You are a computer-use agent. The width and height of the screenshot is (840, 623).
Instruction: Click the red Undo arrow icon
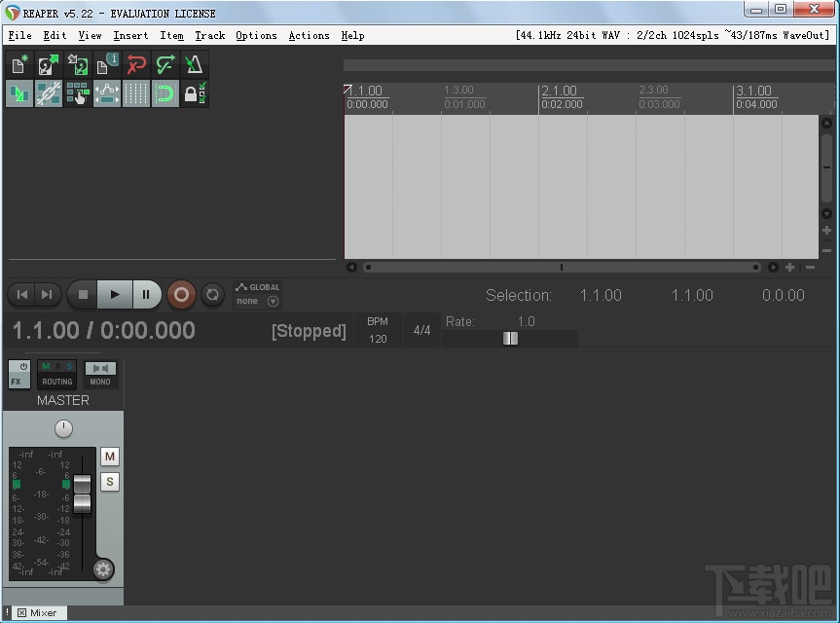(x=136, y=65)
